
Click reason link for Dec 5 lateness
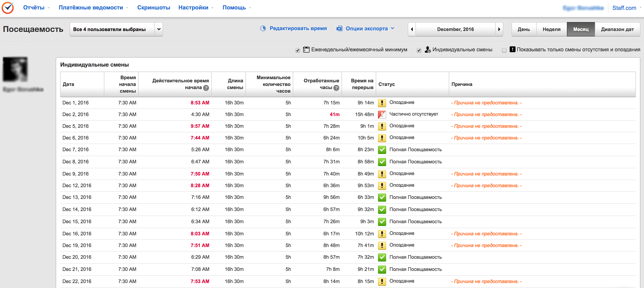click(x=486, y=126)
